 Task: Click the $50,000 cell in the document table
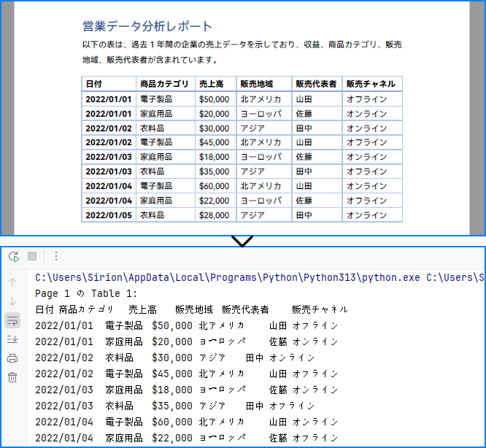click(215, 99)
